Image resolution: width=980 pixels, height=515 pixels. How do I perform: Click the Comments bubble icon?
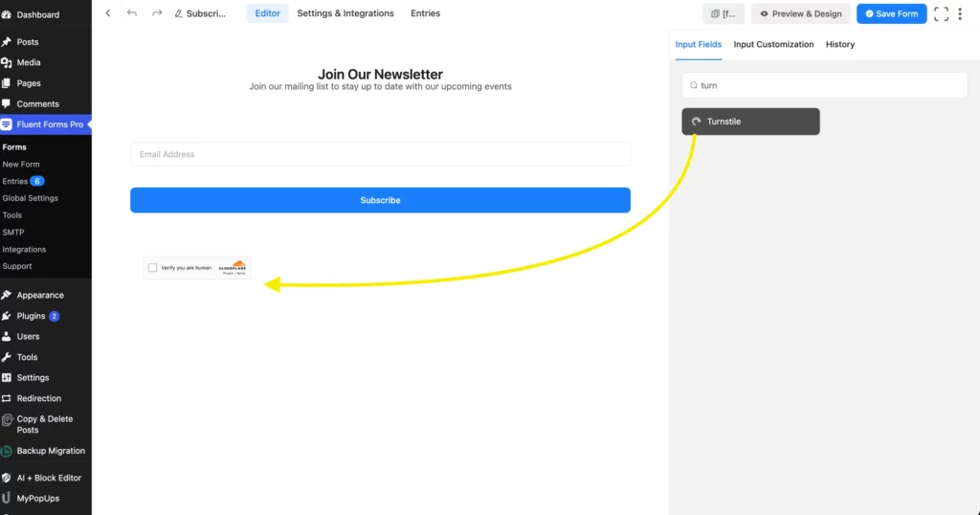(x=7, y=103)
